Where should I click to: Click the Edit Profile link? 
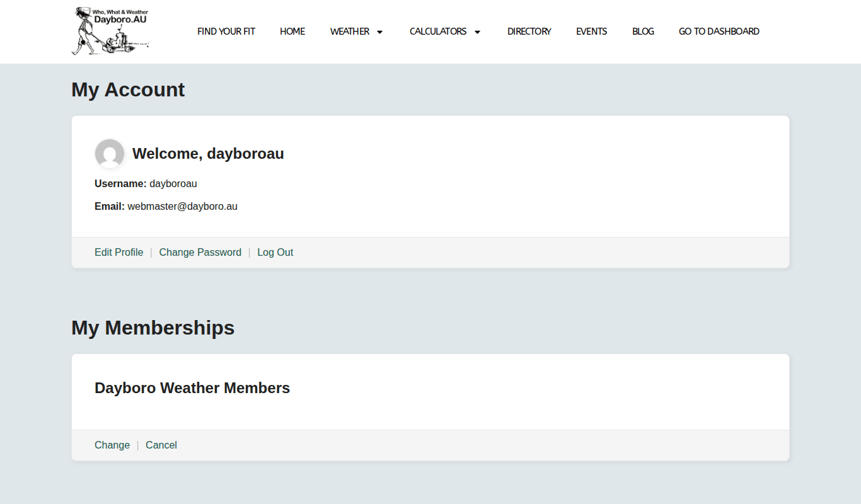[119, 252]
